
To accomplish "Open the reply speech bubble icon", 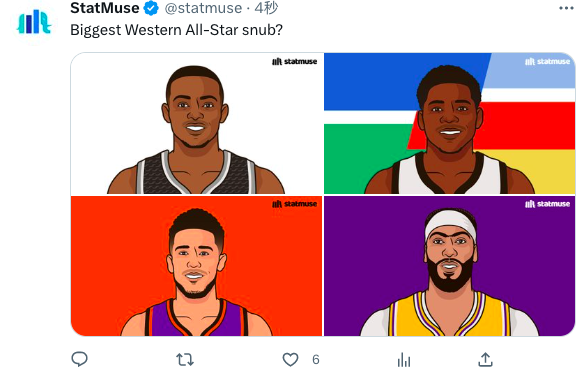I will [80, 359].
